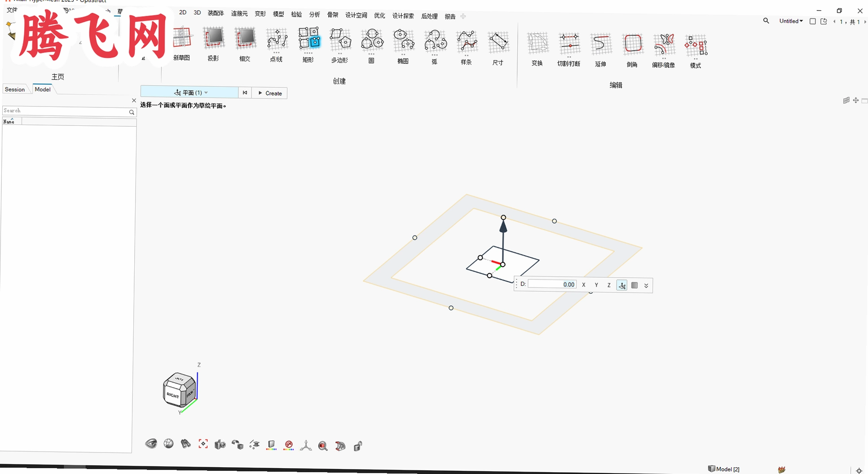Image resolution: width=868 pixels, height=474 pixels.
Task: Select the Model browser tab
Action: [43, 89]
